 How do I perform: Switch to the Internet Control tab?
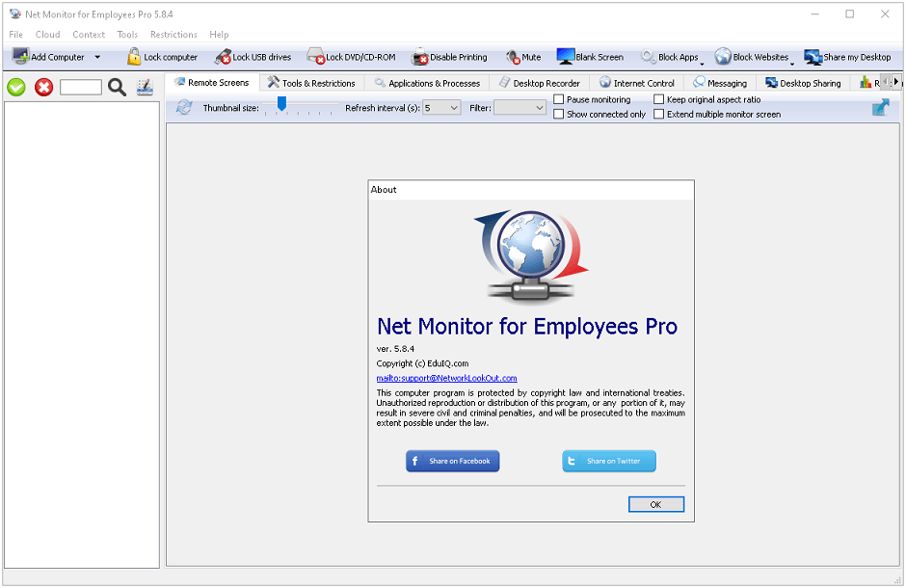(637, 83)
